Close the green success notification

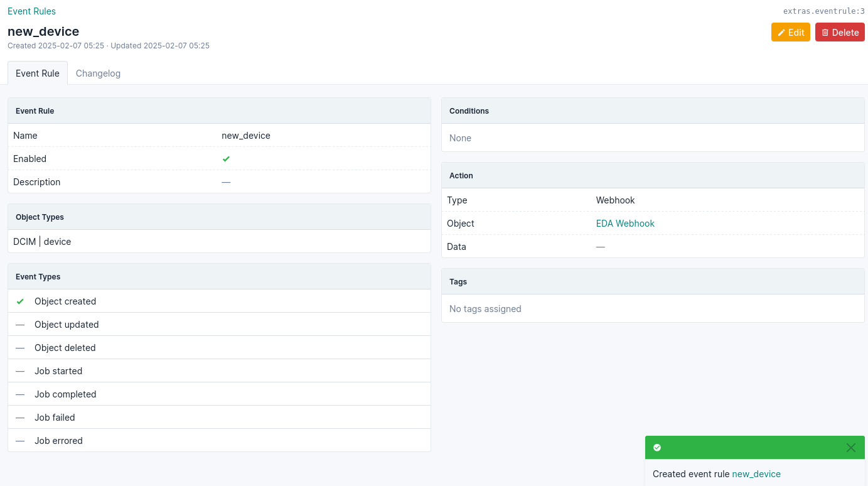(x=850, y=448)
